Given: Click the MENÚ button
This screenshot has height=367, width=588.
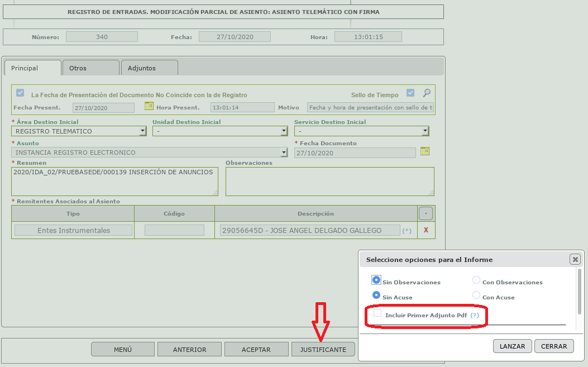Looking at the screenshot, I should tap(123, 349).
